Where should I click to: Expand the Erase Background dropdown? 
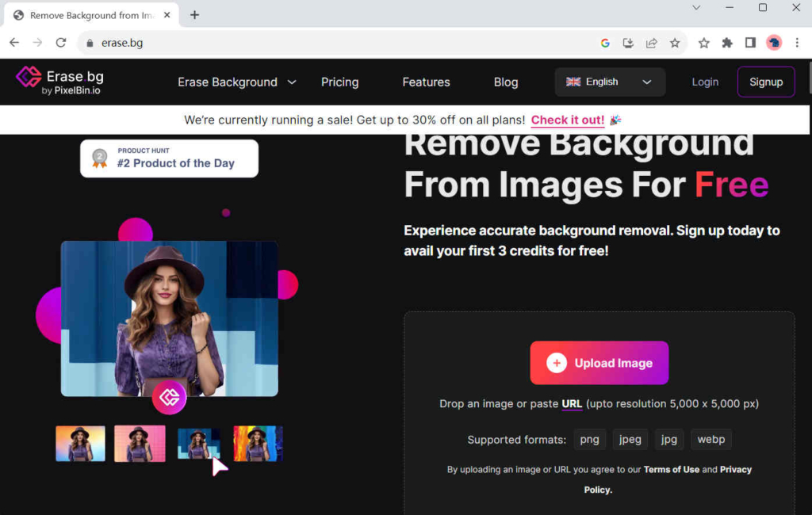click(x=292, y=82)
